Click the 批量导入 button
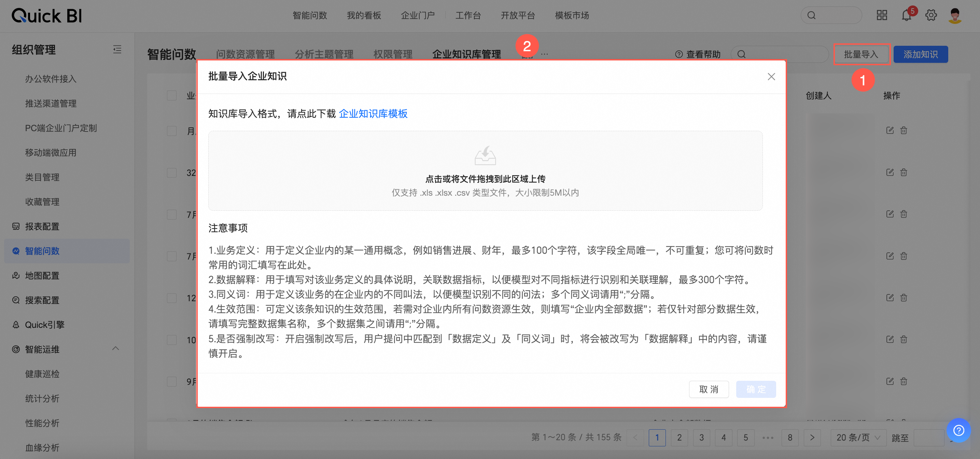980x459 pixels. click(861, 54)
